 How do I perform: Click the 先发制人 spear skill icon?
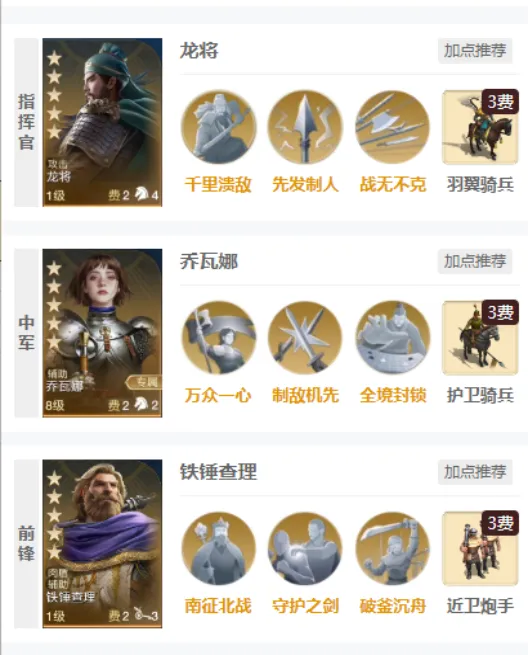tap(305, 127)
